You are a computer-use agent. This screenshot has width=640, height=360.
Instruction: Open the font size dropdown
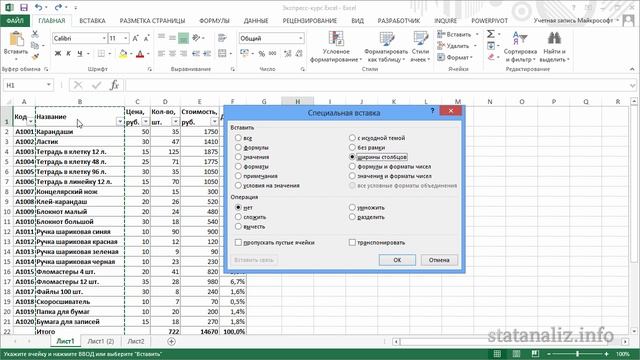125,38
